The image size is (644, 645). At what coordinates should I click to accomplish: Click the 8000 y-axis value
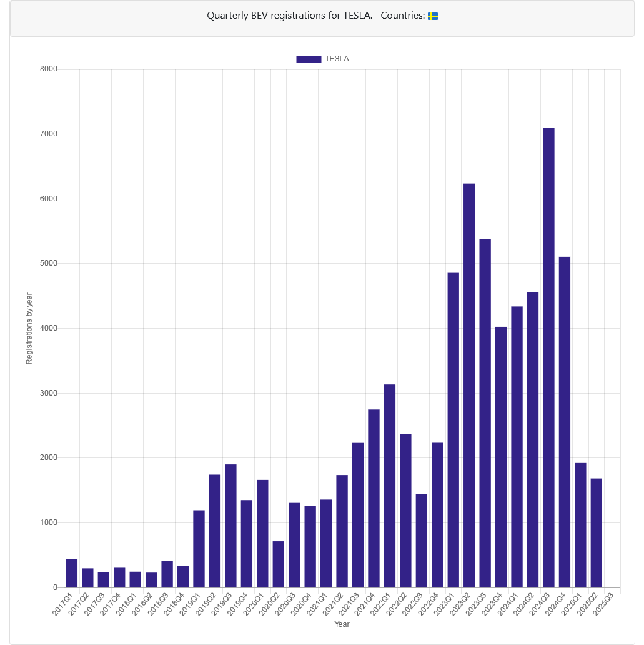click(x=49, y=69)
